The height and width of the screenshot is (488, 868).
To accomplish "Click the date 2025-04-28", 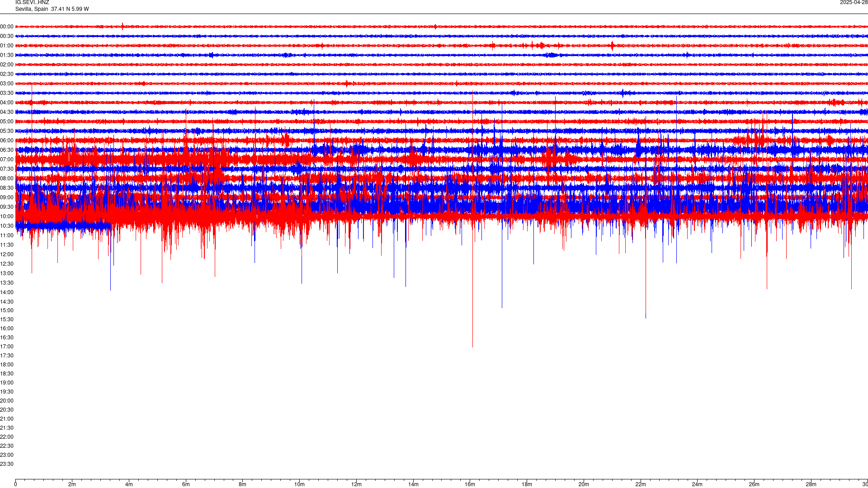I will tap(854, 2).
